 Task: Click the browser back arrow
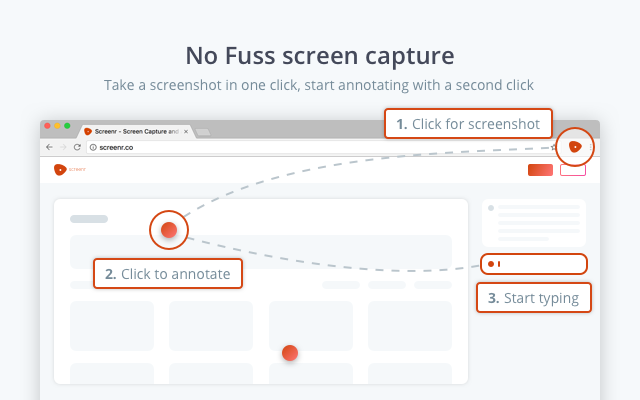pyautogui.click(x=49, y=147)
